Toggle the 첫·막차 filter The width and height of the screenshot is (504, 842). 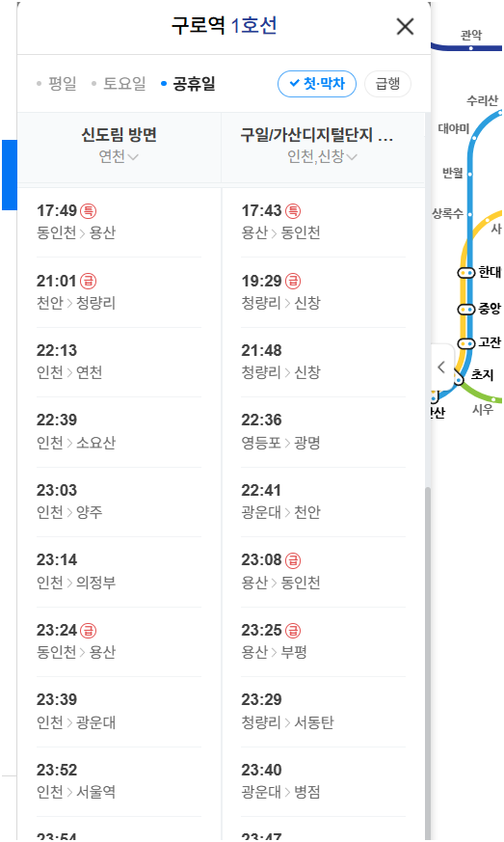(x=317, y=84)
